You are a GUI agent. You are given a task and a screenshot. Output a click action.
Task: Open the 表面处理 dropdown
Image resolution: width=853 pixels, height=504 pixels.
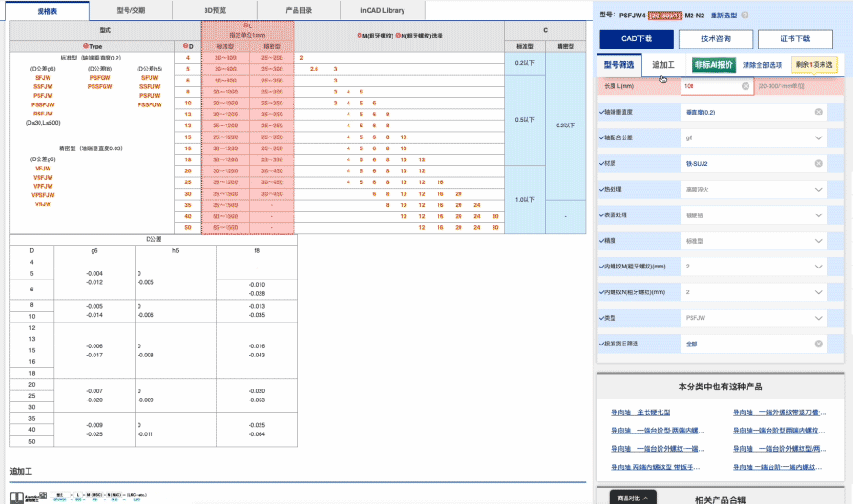818,214
